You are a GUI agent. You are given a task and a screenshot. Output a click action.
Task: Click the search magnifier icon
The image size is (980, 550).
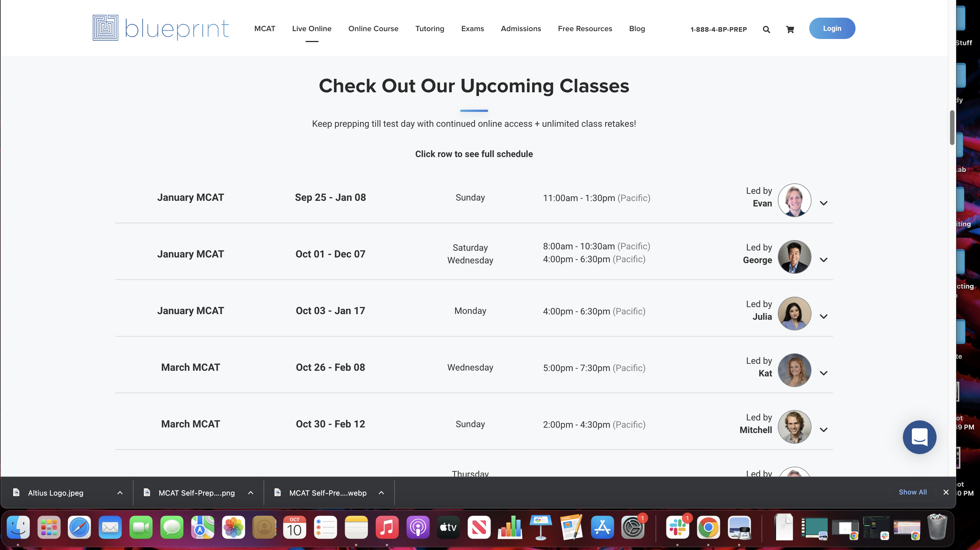click(766, 29)
